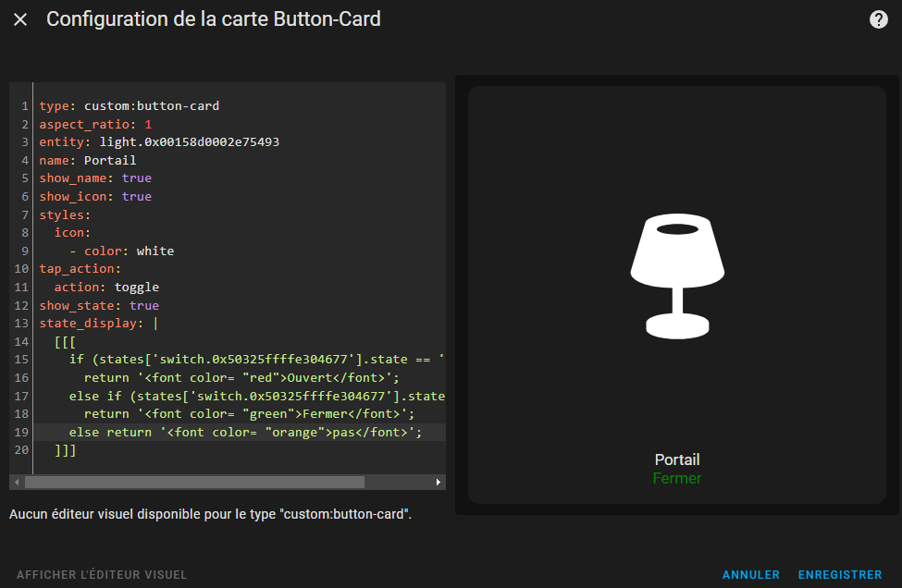Click the green 'Fermer' state text
902x588 pixels.
pos(677,478)
